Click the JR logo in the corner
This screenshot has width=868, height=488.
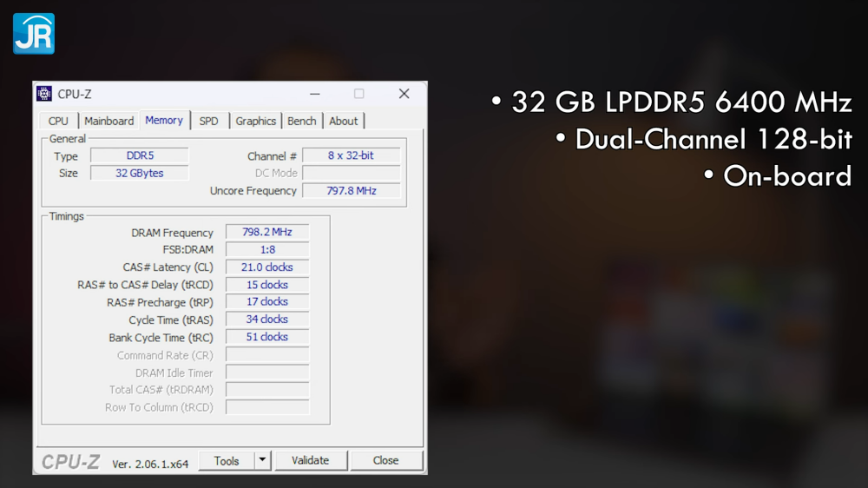click(x=34, y=34)
